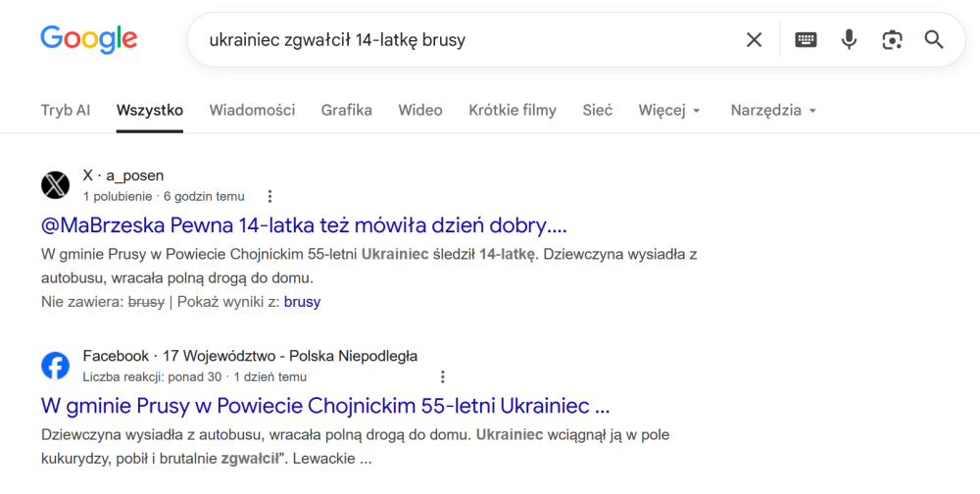Go to the Google logo homepage
Viewport: 980px width, 494px height.
pyautogui.click(x=89, y=39)
